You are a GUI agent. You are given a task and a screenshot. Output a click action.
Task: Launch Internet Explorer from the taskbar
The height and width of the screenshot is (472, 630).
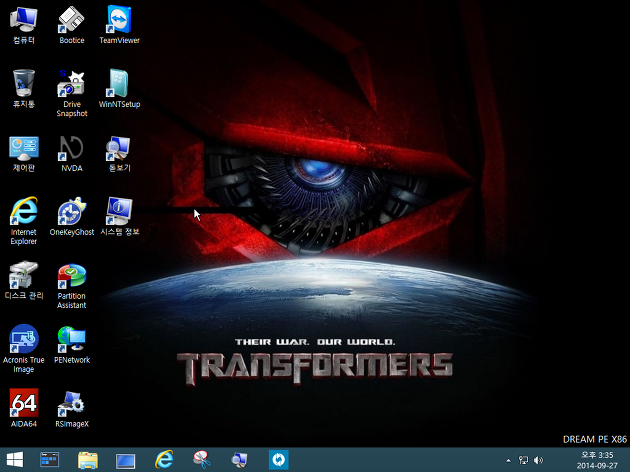[164, 460]
